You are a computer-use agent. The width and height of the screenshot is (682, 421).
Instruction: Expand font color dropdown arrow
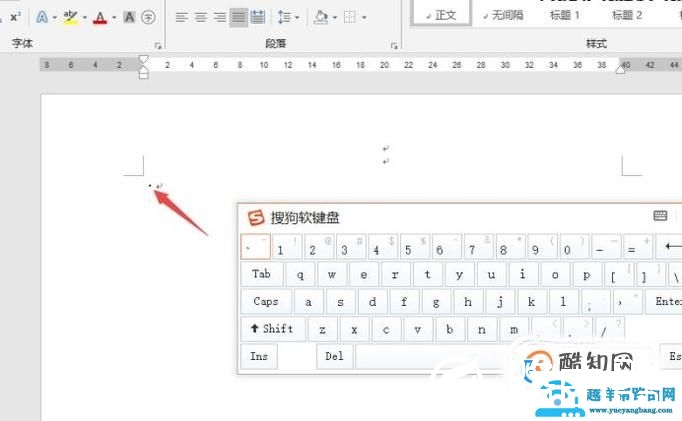pos(114,18)
